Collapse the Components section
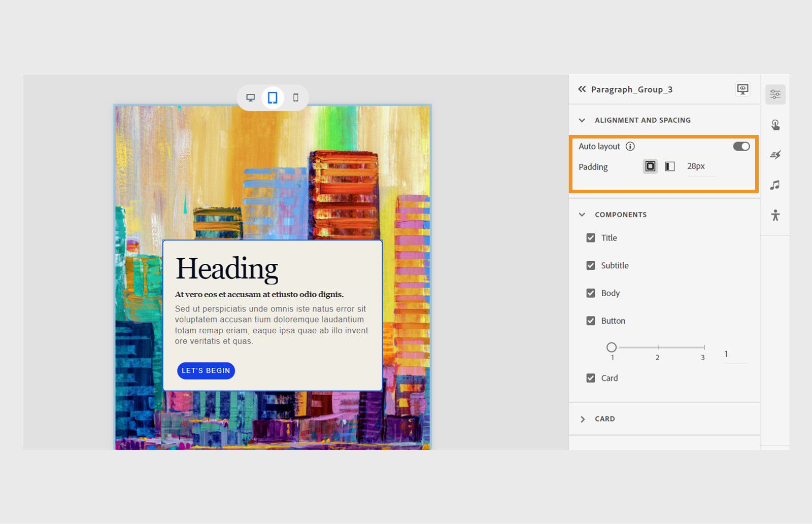This screenshot has height=524, width=812. pyautogui.click(x=582, y=215)
